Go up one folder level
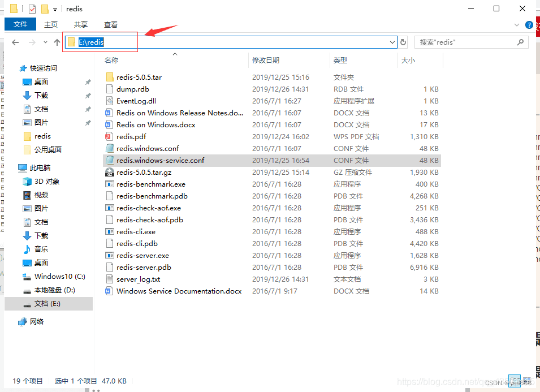Screen dimensions: 540x392 57,42
